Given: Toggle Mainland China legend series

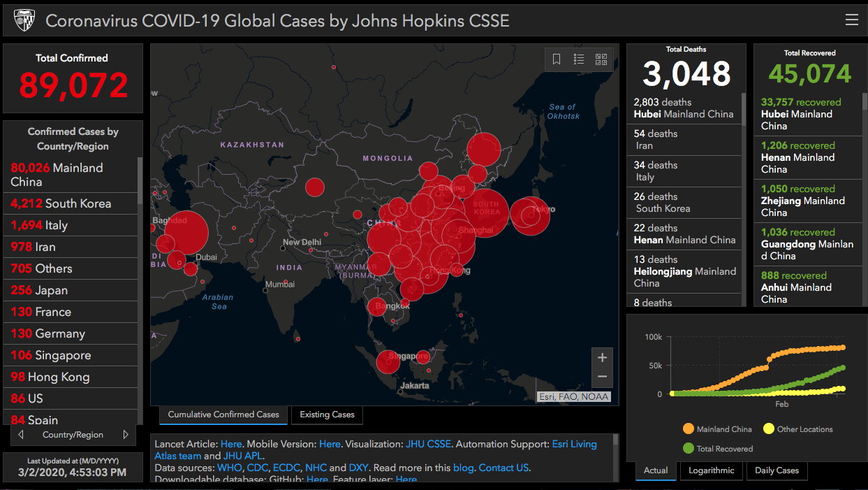Looking at the screenshot, I should click(x=718, y=429).
